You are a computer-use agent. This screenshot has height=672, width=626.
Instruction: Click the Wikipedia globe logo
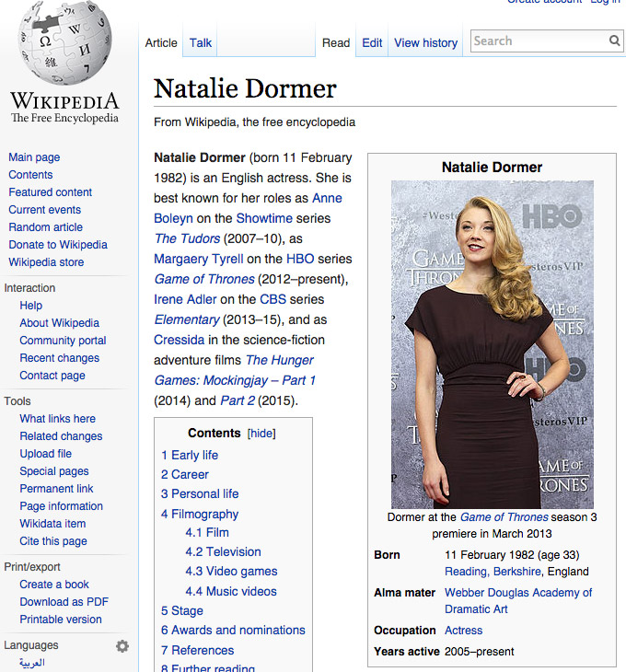pyautogui.click(x=63, y=46)
